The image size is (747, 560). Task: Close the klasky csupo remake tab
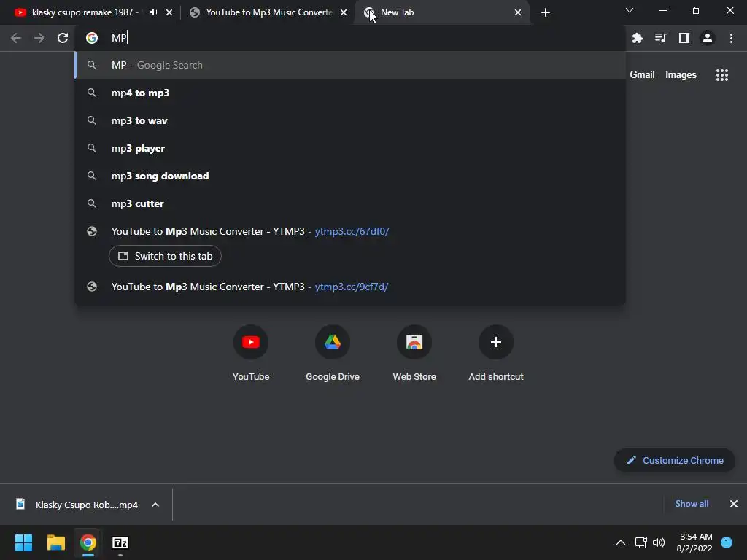[169, 12]
